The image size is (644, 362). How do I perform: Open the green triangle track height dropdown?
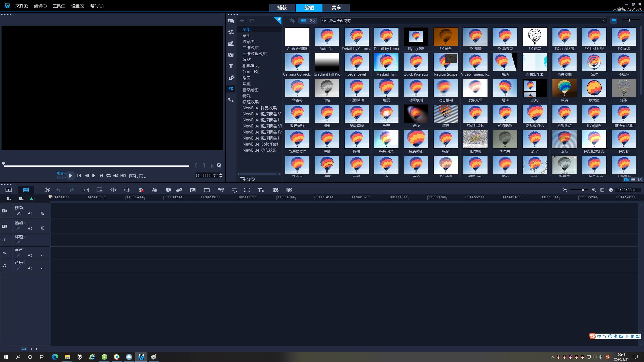click(32, 199)
